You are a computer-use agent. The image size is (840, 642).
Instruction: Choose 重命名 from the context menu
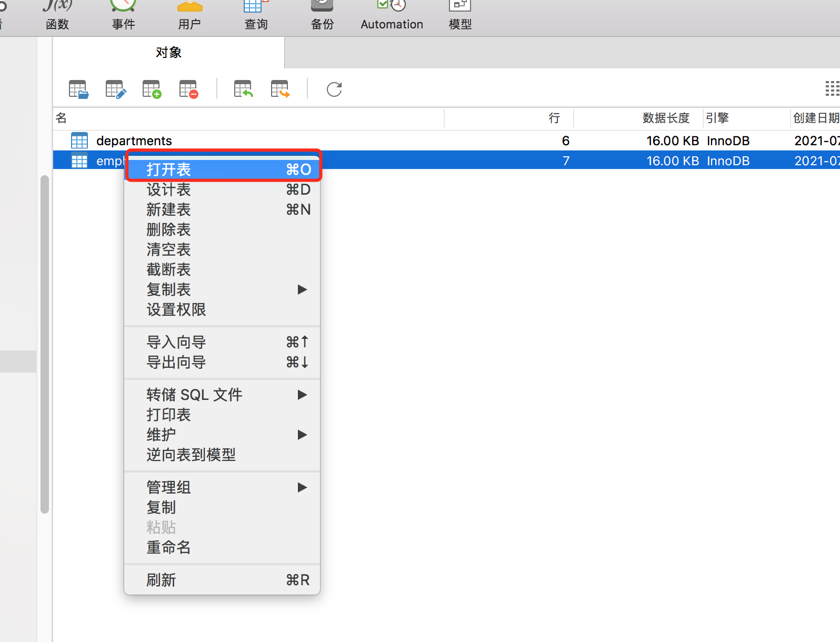[222, 547]
